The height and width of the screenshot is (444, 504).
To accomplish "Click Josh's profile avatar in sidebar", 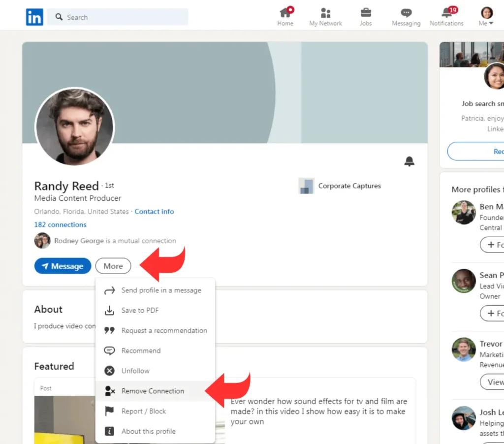I will point(464,418).
